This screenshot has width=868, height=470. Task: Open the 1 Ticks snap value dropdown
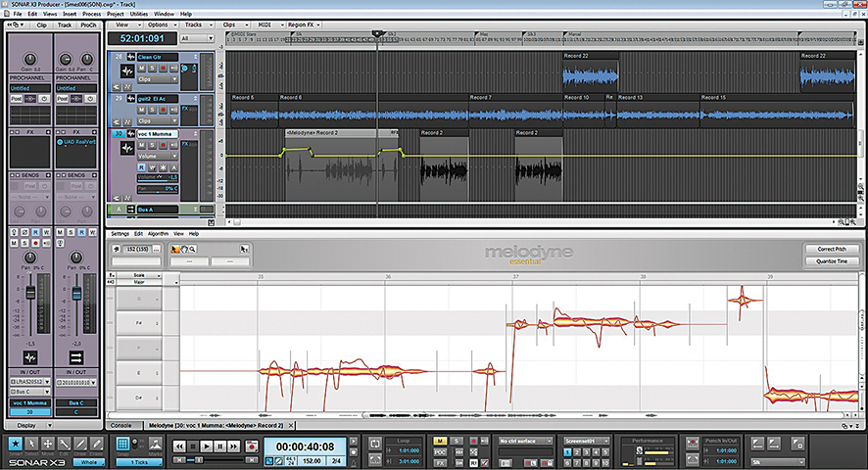[x=139, y=462]
